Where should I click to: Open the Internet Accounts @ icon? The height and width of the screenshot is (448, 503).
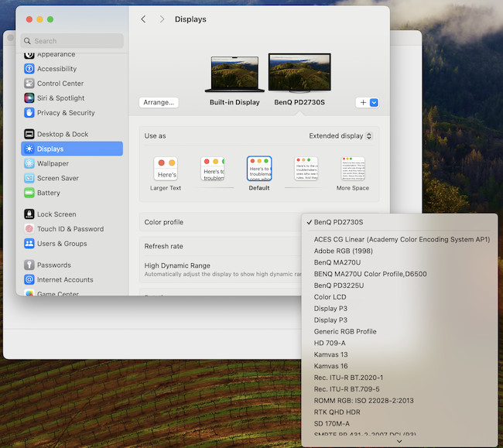click(x=29, y=279)
